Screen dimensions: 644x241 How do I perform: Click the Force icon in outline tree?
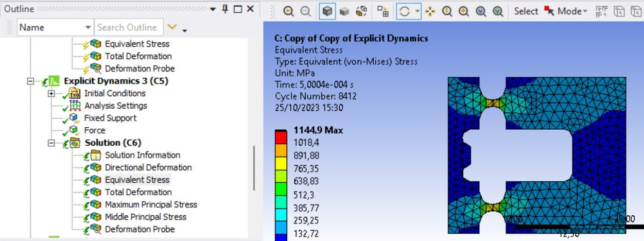pos(75,131)
